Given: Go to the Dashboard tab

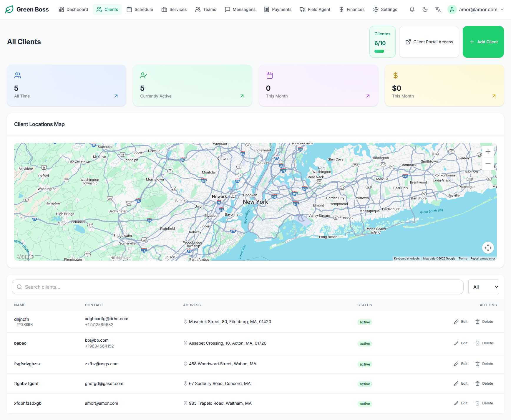Looking at the screenshot, I should (73, 9).
